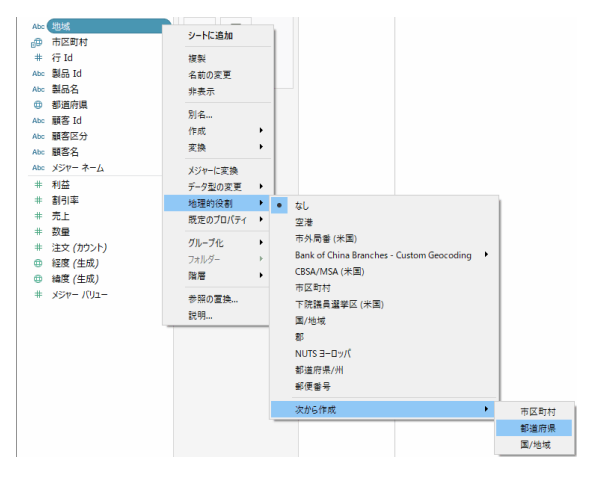
Task: Click the Abc icon beside 顧客 Id
Action: click(x=38, y=121)
